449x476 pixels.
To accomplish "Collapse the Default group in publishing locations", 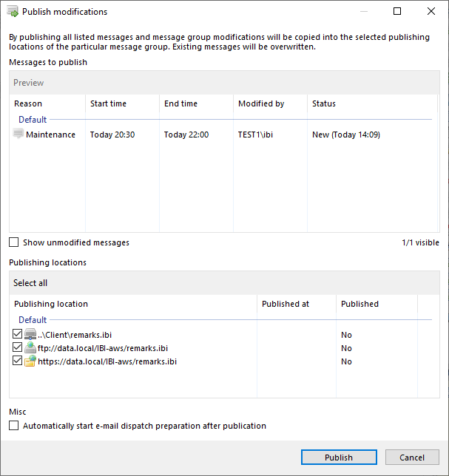I will 33,320.
